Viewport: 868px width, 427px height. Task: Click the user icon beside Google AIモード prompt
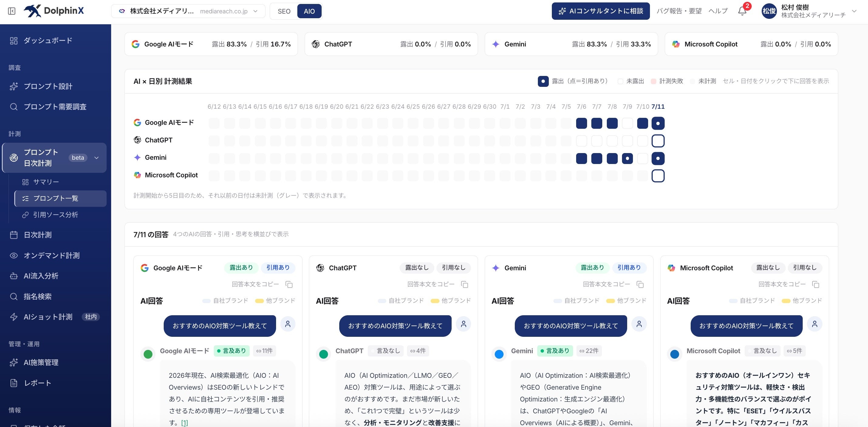(x=288, y=324)
